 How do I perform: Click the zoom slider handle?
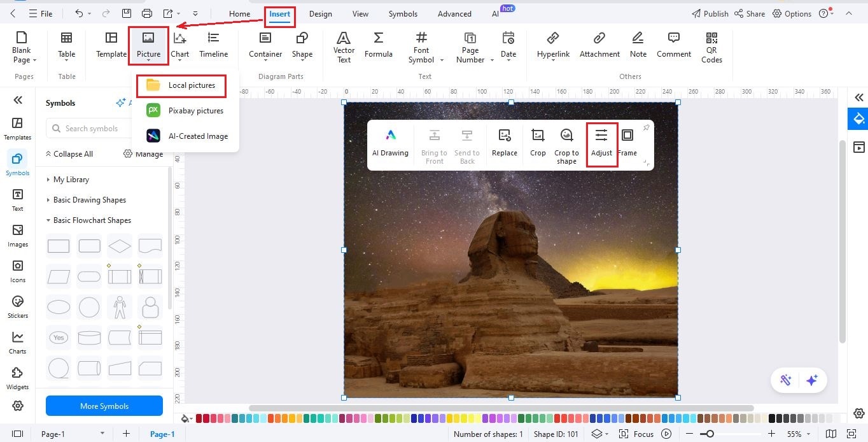710,434
